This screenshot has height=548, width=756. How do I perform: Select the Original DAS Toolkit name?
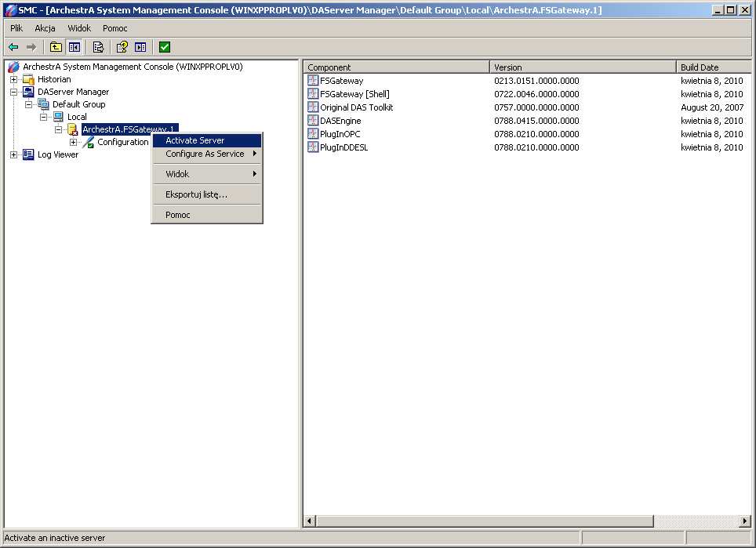click(x=356, y=107)
